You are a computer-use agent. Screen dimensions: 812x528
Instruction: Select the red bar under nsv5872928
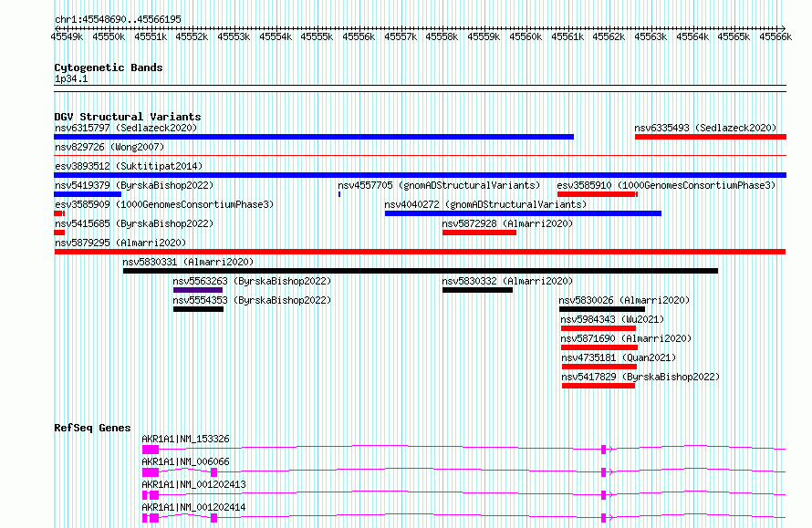pyautogui.click(x=480, y=233)
